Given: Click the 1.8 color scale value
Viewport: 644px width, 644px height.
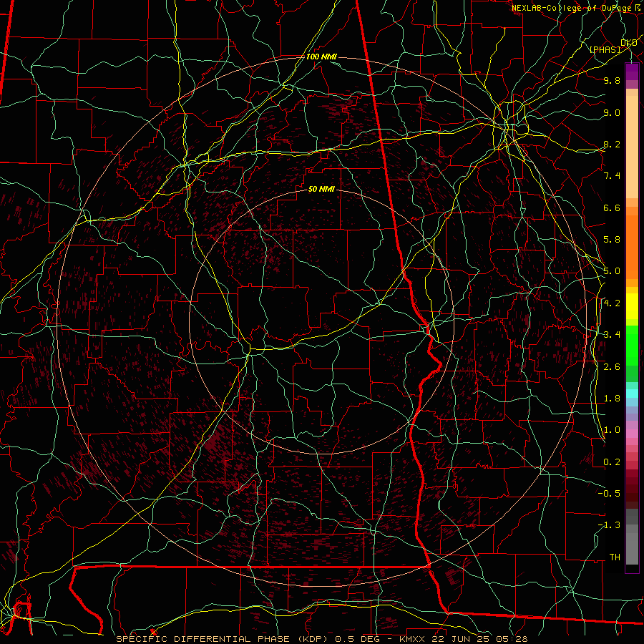Looking at the screenshot, I should click(x=612, y=399).
